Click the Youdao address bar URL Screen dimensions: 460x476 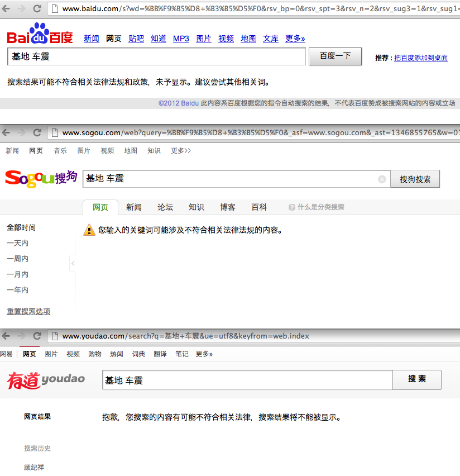[185, 336]
